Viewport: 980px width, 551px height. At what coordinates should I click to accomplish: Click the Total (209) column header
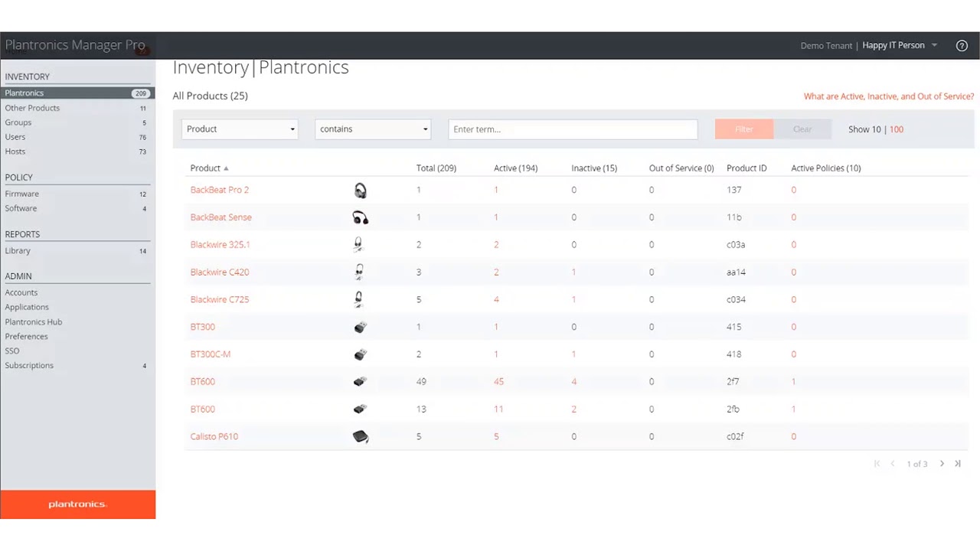pyautogui.click(x=436, y=168)
